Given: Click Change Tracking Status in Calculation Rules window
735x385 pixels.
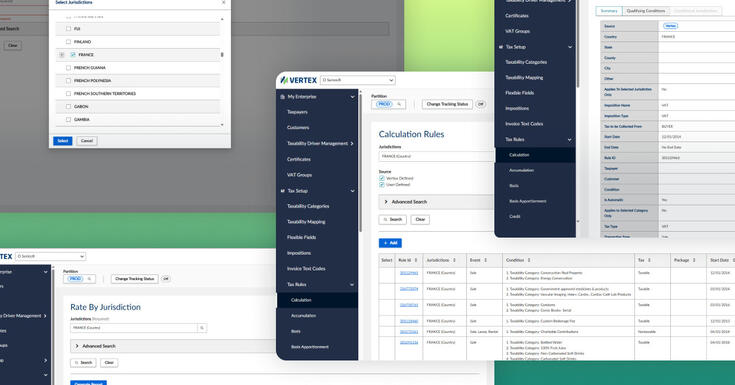Looking at the screenshot, I should click(447, 104).
